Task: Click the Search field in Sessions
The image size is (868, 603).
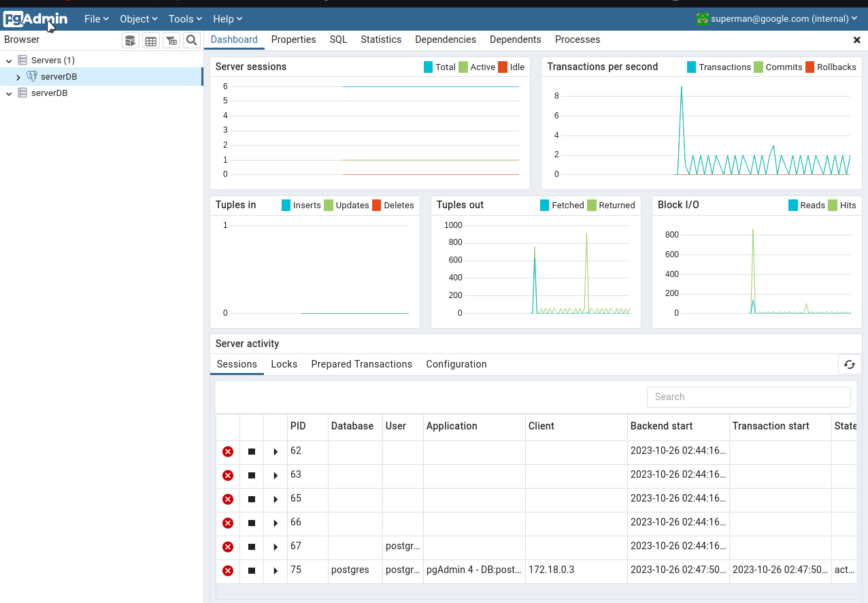Action: (x=748, y=397)
